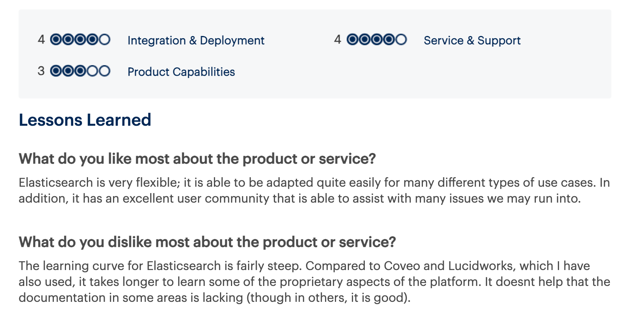
Task: Click score number 3 beside Product Capabilities
Action: 41,71
